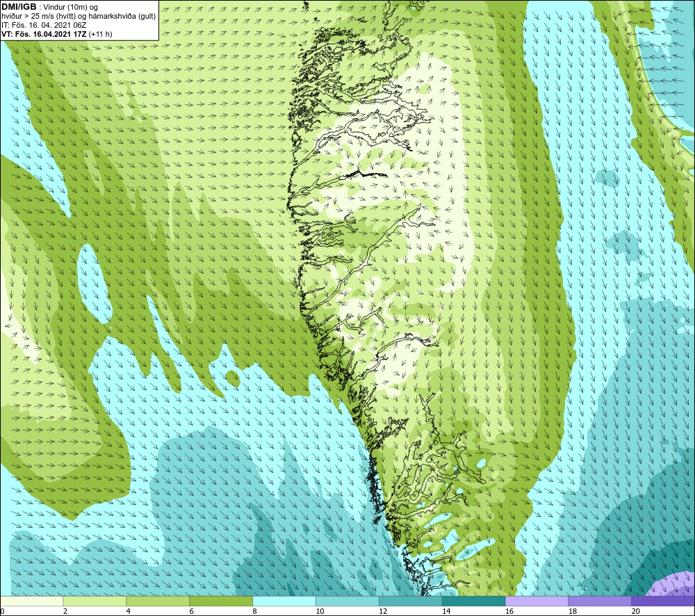The image size is (695, 616).
Task: Choose the 12–14 m/s teal legend swatch
Action: click(411, 601)
